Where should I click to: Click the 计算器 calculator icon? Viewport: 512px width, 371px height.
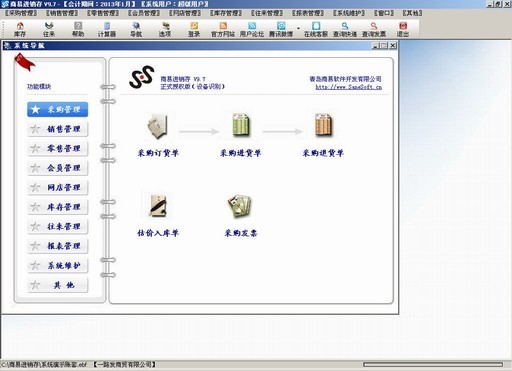click(x=107, y=29)
